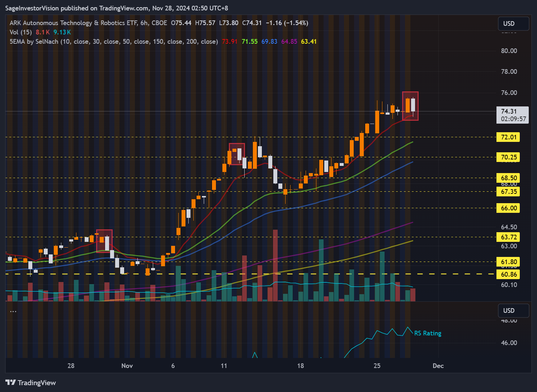Image resolution: width=537 pixels, height=392 pixels.
Task: Click the 74.31 current price label
Action: coord(509,111)
